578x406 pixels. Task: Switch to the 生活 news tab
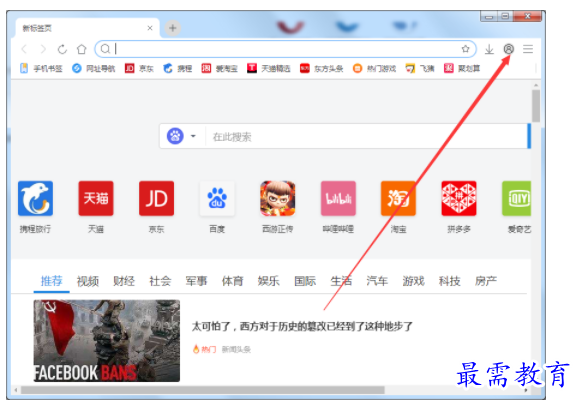point(341,281)
